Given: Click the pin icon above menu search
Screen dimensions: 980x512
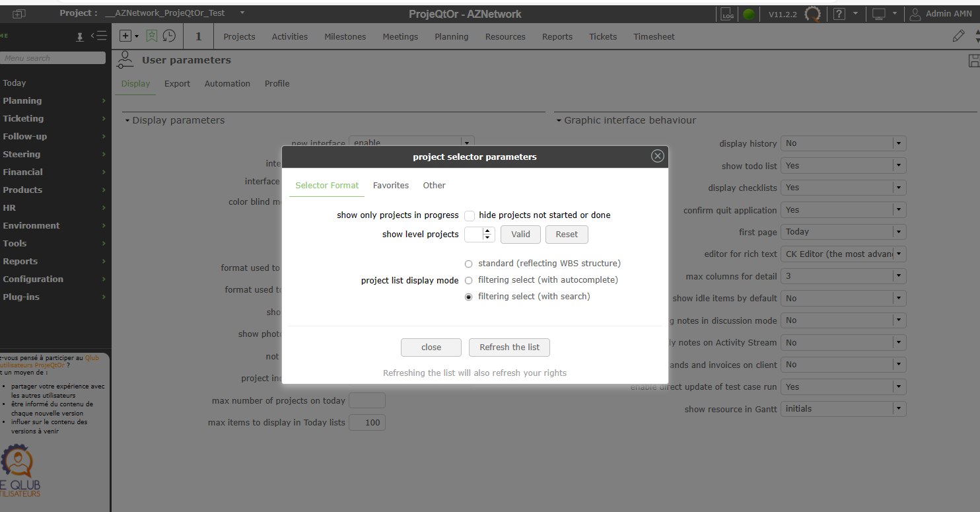Looking at the screenshot, I should [80, 37].
